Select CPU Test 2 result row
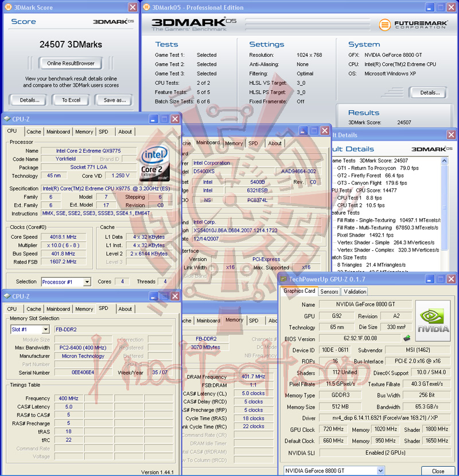 [x=361, y=205]
